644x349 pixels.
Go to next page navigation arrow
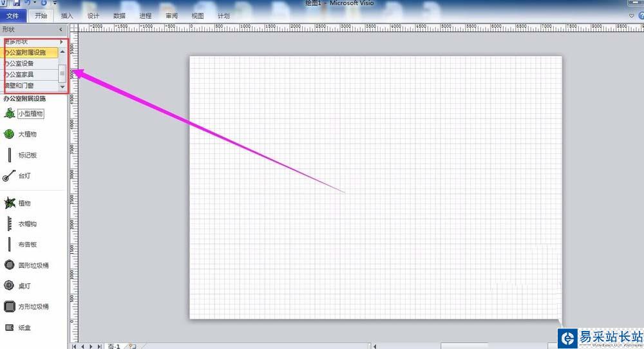[91, 346]
